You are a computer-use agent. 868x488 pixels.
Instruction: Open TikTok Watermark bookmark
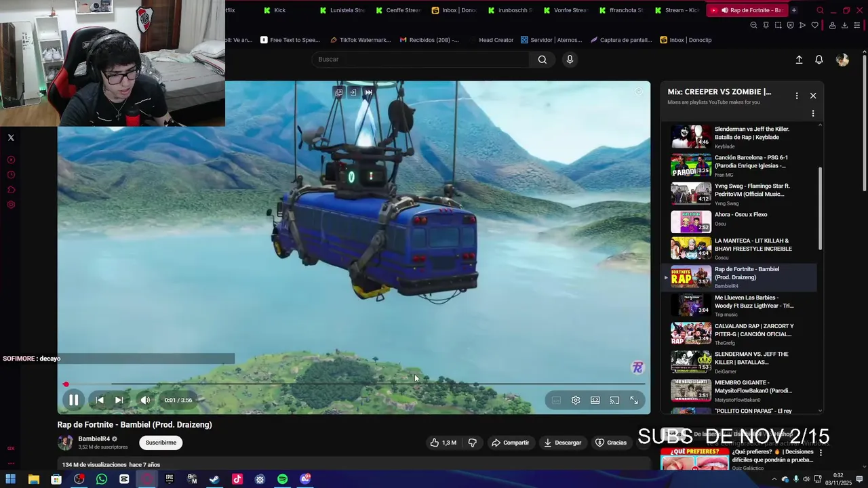(x=360, y=40)
